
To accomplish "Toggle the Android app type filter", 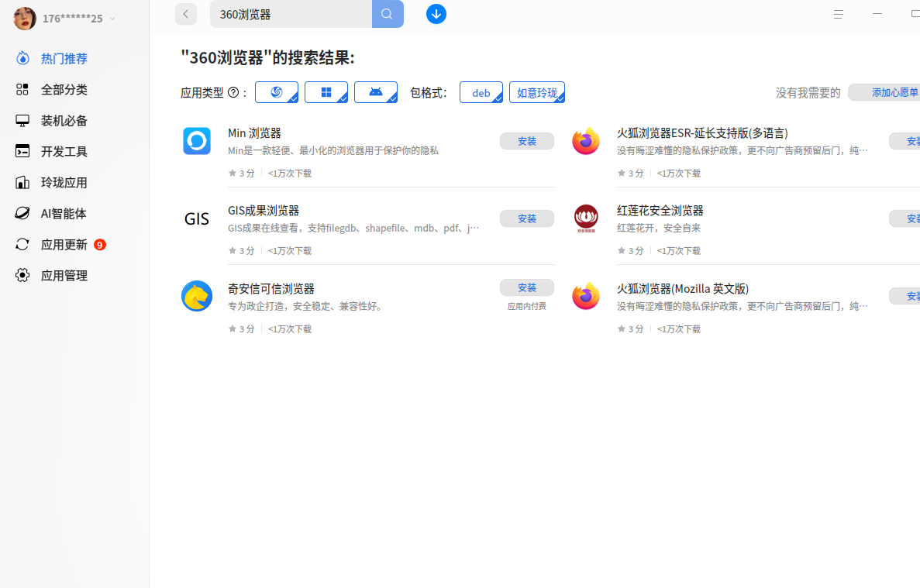I will click(376, 93).
